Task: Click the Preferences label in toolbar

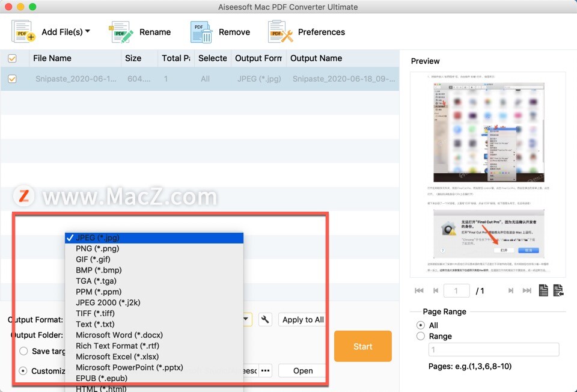Action: [x=322, y=32]
